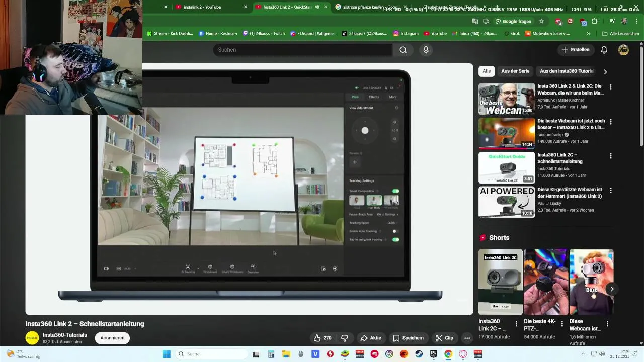This screenshot has height=362, width=644.
Task: Select 'Aus den Insta360-Tutorials' chip
Action: coord(567,71)
